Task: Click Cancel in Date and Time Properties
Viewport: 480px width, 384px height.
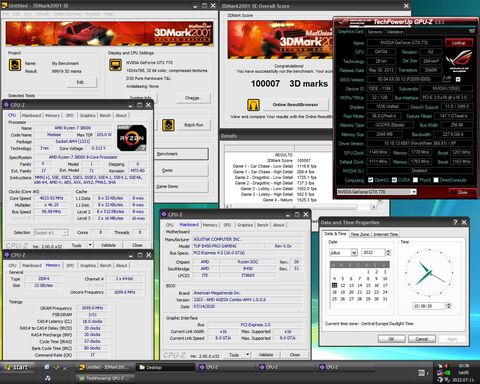Action: 422,339
